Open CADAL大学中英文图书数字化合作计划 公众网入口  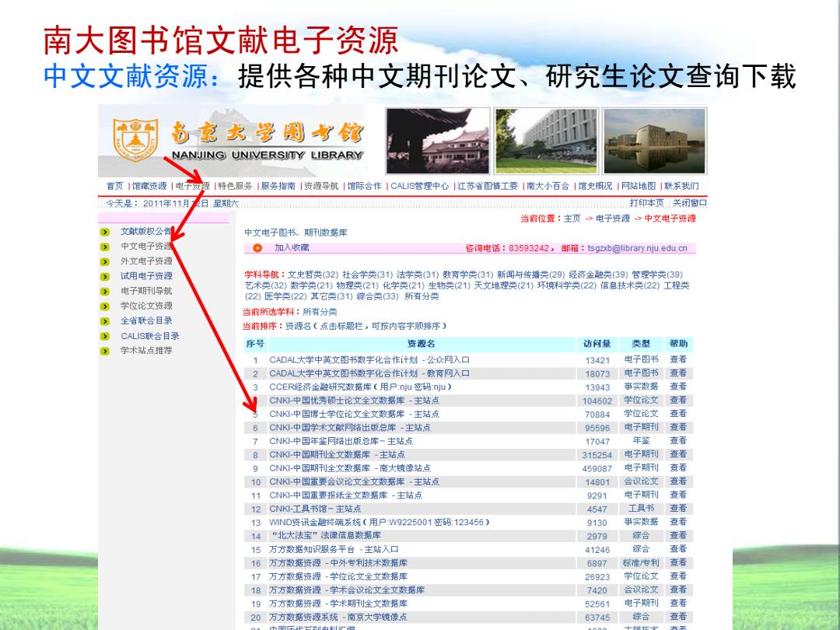click(369, 359)
